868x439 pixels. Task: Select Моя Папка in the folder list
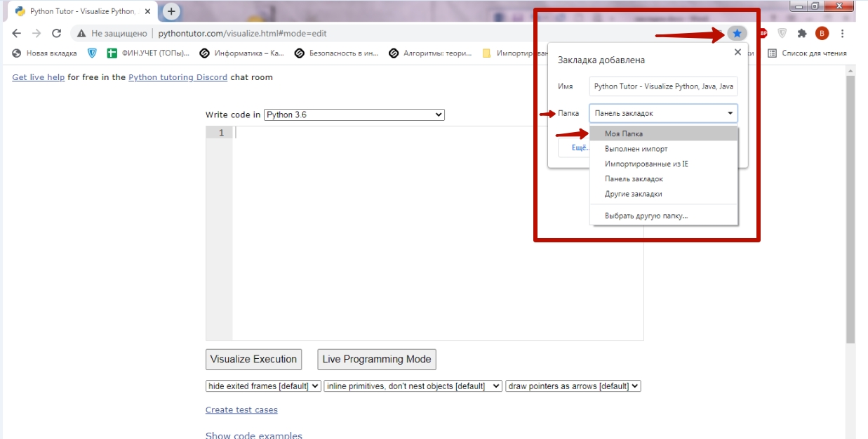click(x=624, y=133)
